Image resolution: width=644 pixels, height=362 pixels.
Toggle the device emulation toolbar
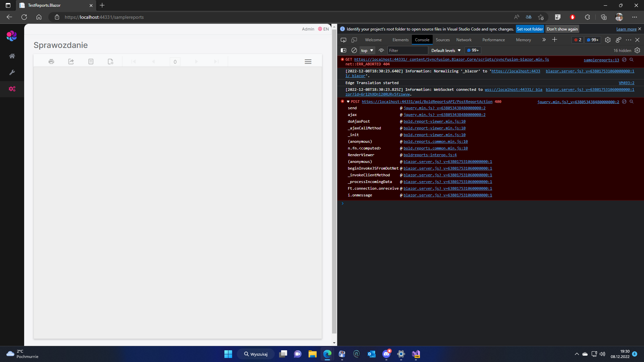click(x=354, y=40)
